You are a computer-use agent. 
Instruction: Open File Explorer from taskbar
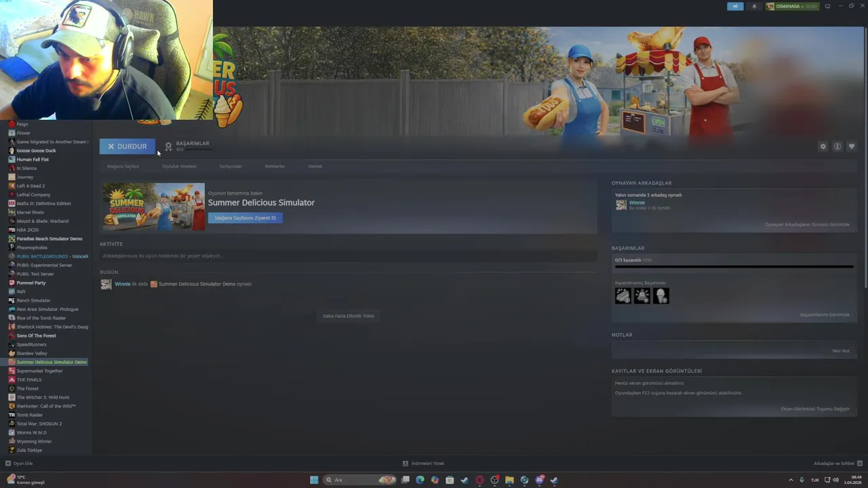click(509, 480)
